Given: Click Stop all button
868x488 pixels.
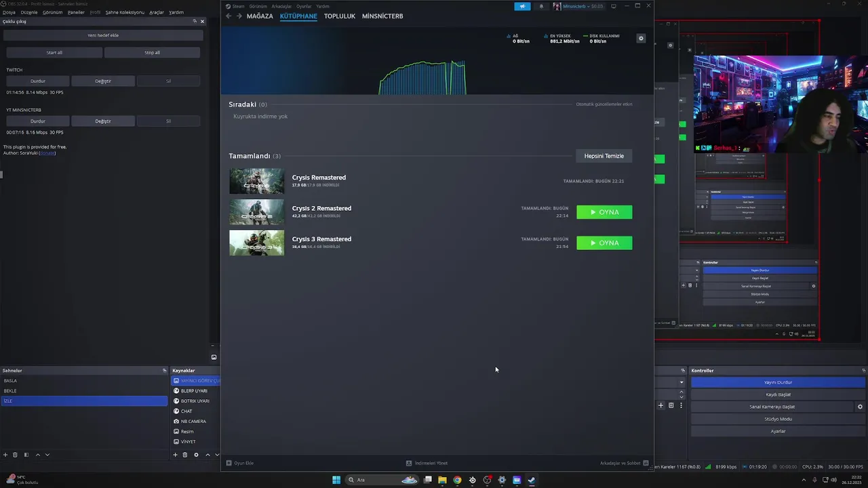Looking at the screenshot, I should pyautogui.click(x=152, y=52).
